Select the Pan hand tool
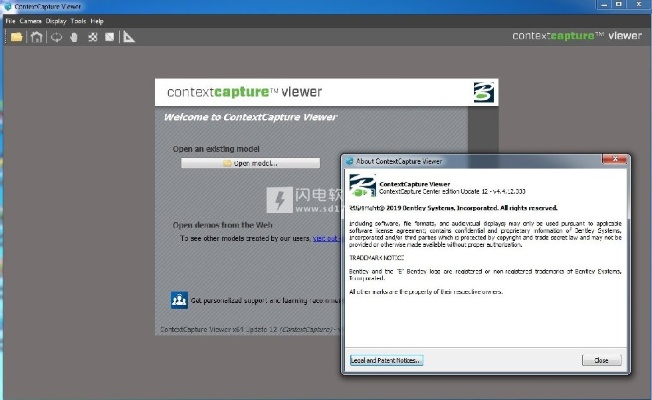The width and height of the screenshot is (652, 400). coord(73,38)
